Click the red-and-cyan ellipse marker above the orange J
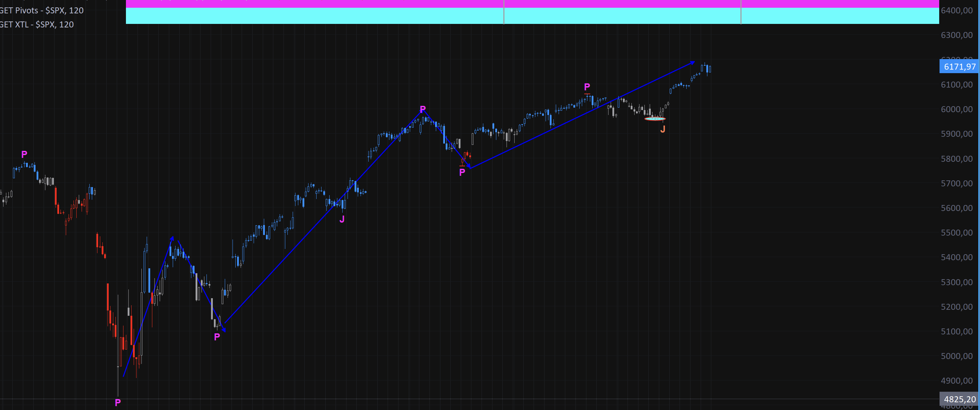 click(x=655, y=119)
